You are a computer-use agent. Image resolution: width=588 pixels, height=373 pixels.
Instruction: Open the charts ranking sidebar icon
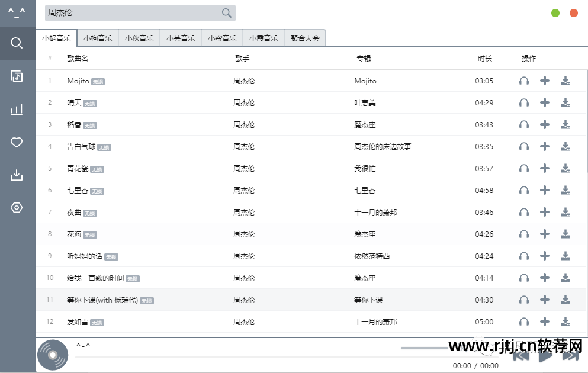tap(17, 109)
